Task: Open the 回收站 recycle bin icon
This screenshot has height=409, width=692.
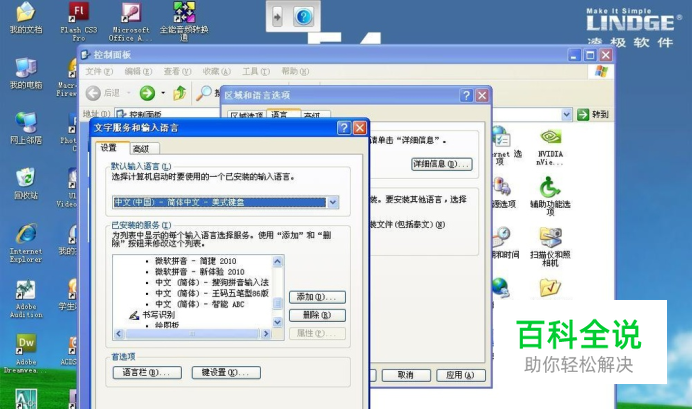Action: pos(26,184)
